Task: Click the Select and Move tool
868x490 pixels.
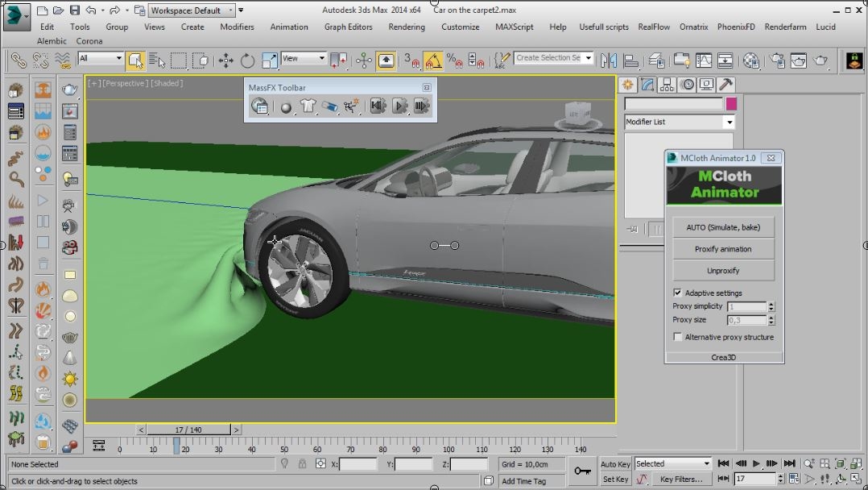Action: click(225, 60)
